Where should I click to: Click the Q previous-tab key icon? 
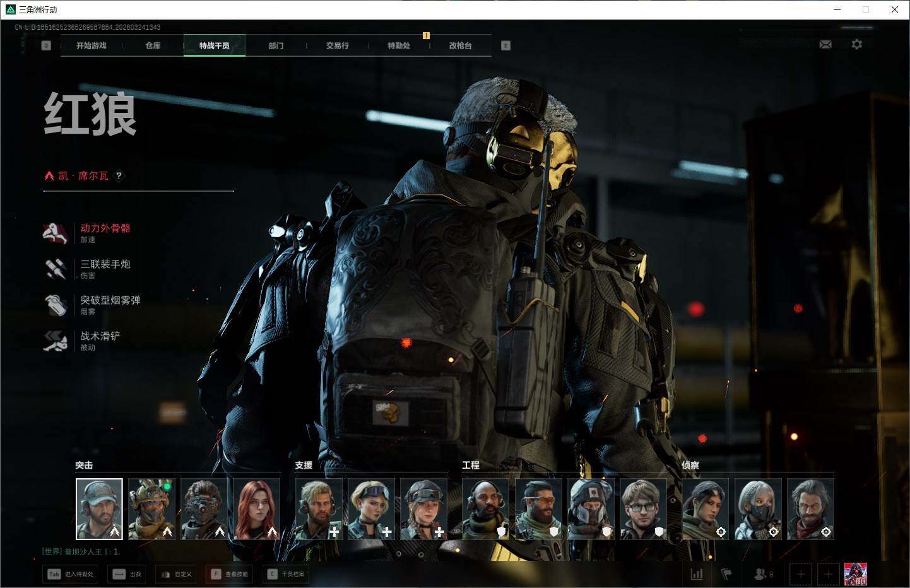coord(46,45)
